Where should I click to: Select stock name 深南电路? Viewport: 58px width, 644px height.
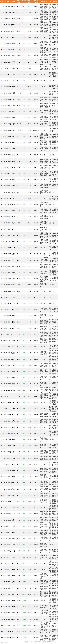pyautogui.click(x=13, y=37)
